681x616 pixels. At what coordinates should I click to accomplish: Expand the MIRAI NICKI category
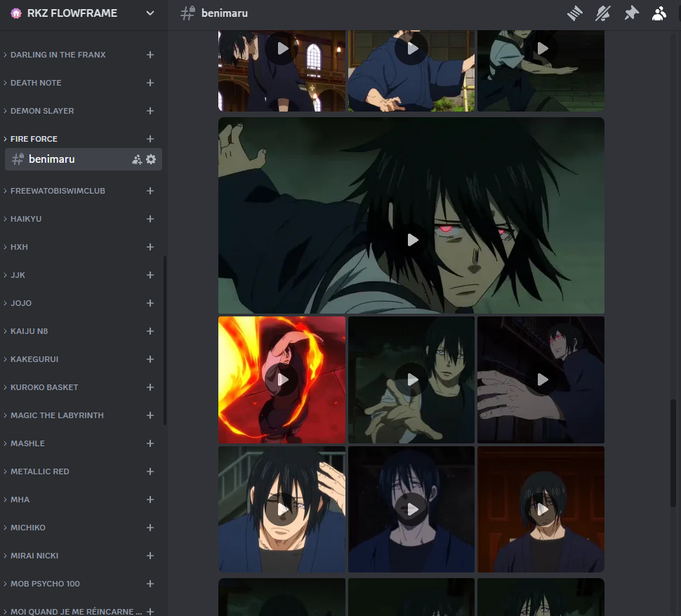pos(30,556)
